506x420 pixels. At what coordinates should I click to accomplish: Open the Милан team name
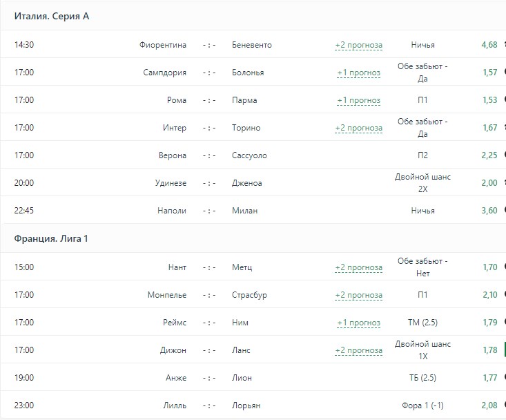tap(244, 211)
